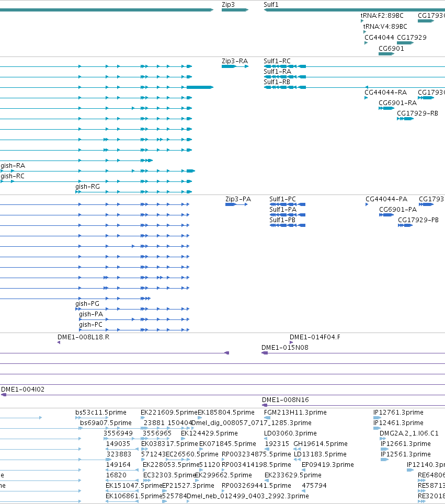Viewport: 445px width, 504px height.
Task: Click the Zip3-PA protein label
Action: [238, 199]
